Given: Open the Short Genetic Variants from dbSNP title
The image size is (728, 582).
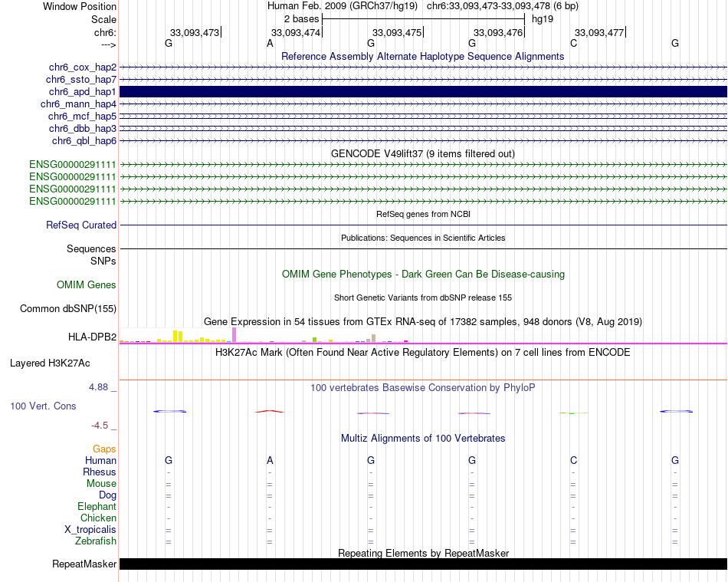Looking at the screenshot, I should click(x=423, y=298).
